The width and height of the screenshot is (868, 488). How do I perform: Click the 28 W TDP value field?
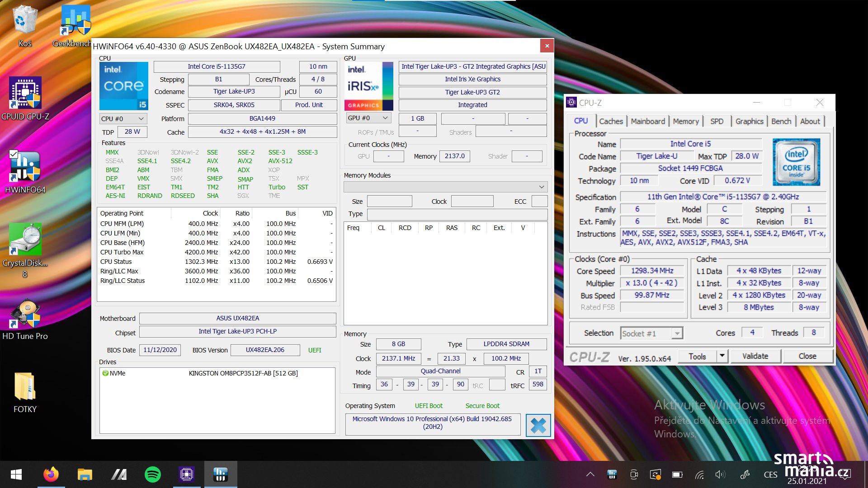(132, 131)
